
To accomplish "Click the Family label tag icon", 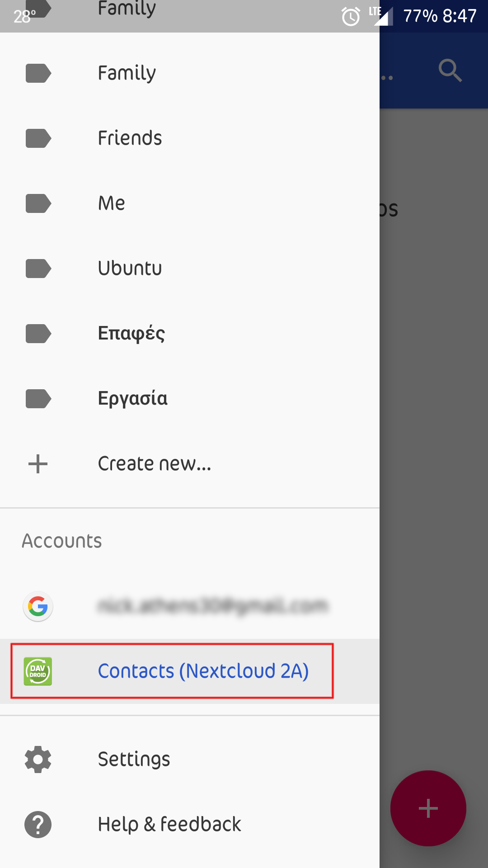I will pyautogui.click(x=38, y=73).
